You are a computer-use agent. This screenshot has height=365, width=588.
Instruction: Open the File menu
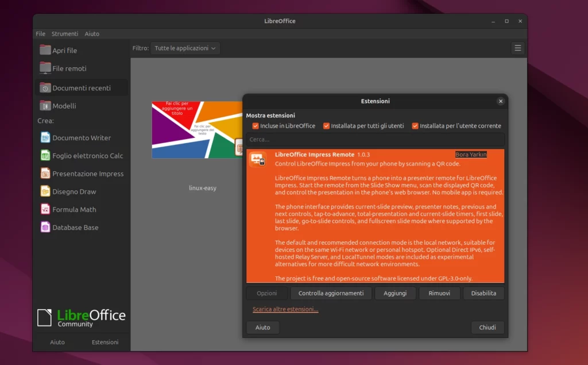41,34
